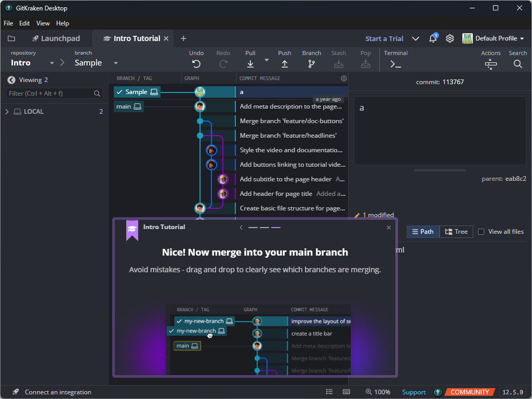Image resolution: width=532 pixels, height=399 pixels.
Task: Open the preferences gear icon
Action: coord(449,38)
